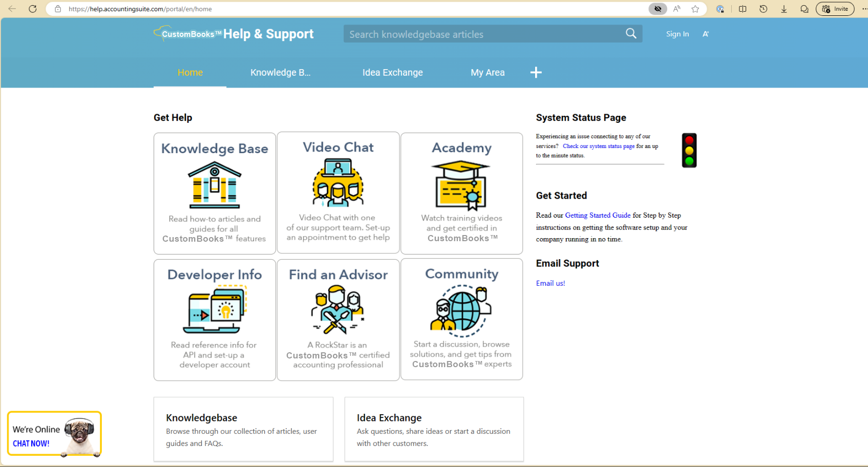Follow 'Check our system status page' link

click(599, 146)
